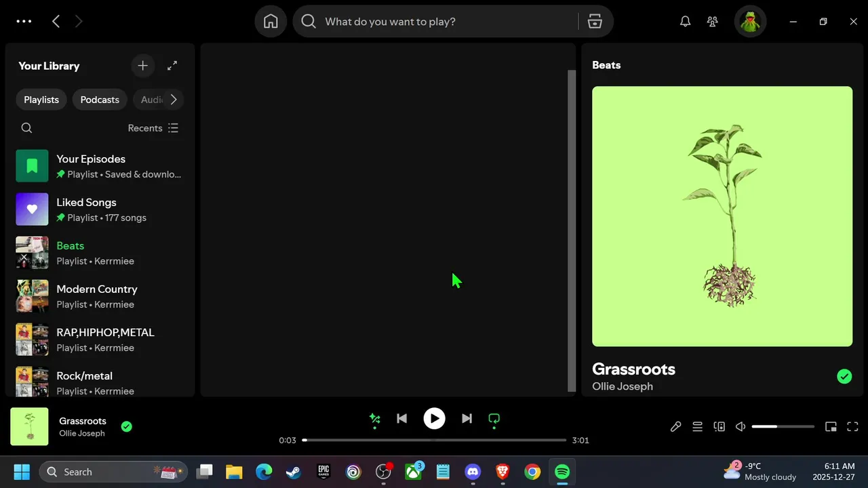
Task: Open the Browse icon in search bar
Action: pyautogui.click(x=595, y=22)
